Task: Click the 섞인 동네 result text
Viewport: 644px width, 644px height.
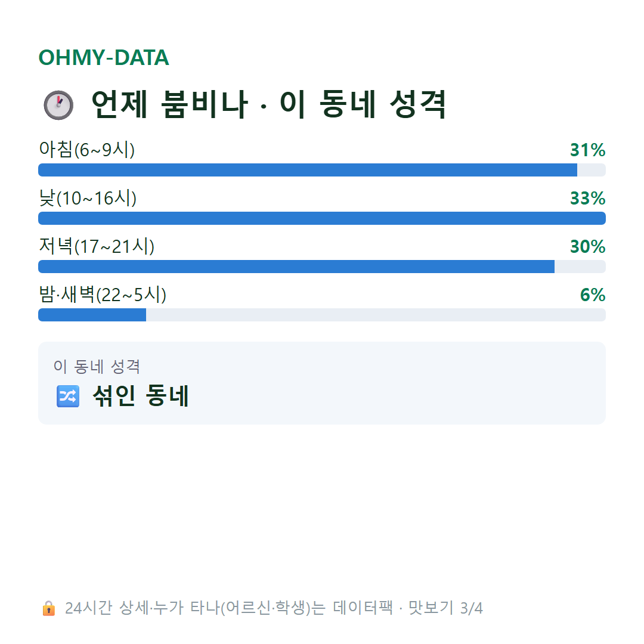Action: pyautogui.click(x=141, y=396)
